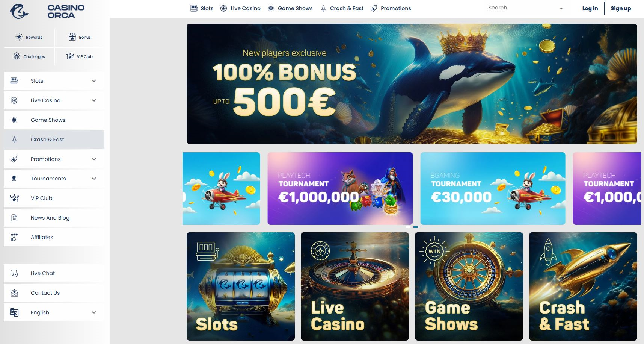Open the Rewards star icon
Screen dimensions: 644x344
(19, 37)
